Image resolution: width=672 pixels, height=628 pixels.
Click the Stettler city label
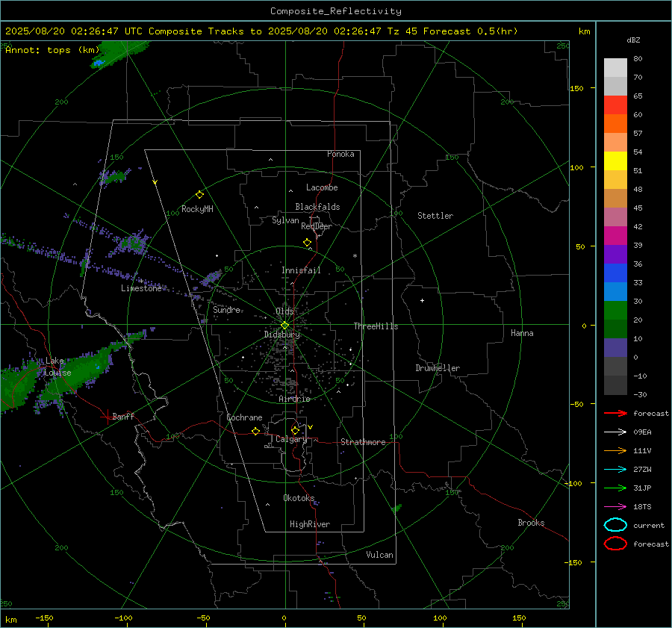click(x=435, y=216)
